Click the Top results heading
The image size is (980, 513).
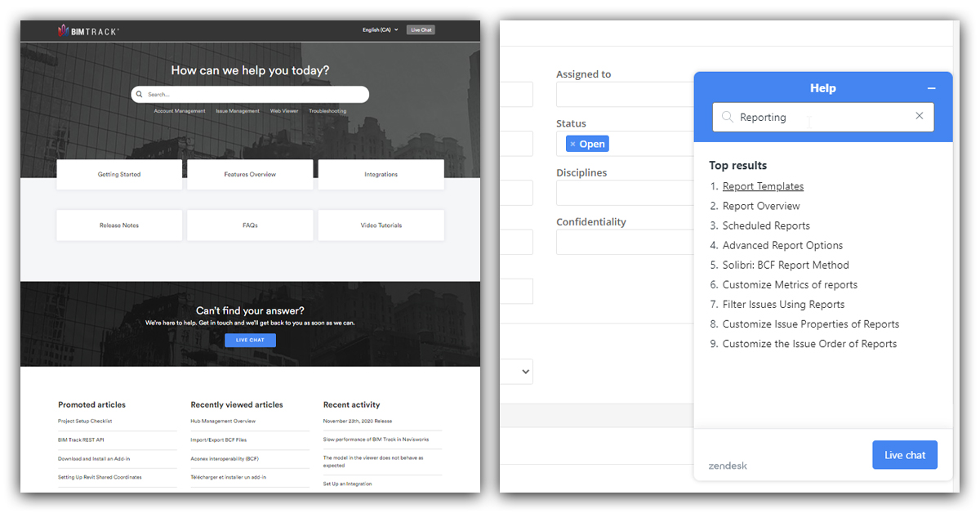coord(738,165)
